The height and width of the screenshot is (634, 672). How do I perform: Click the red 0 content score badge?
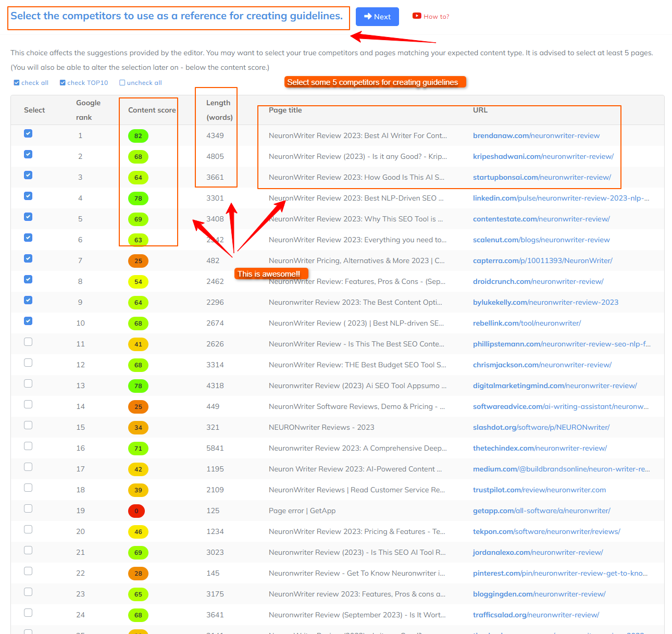136,511
